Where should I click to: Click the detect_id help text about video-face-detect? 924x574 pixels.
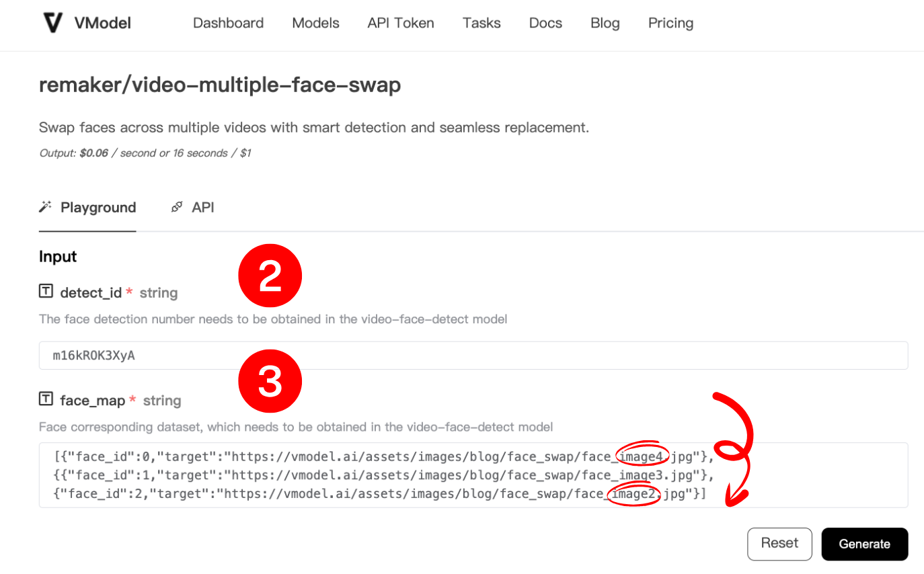273,319
